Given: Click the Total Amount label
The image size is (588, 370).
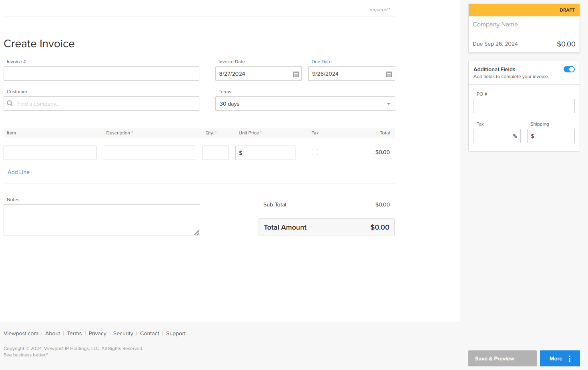Looking at the screenshot, I should tap(285, 227).
